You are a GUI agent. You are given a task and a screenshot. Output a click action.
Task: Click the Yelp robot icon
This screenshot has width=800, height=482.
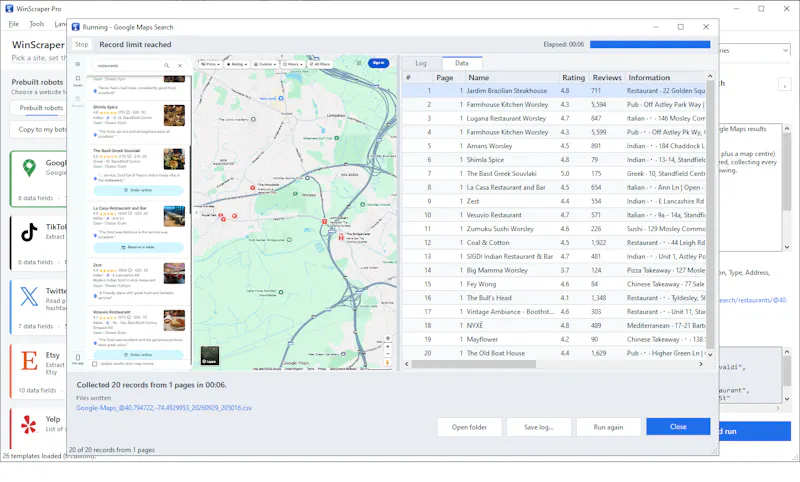(29, 424)
